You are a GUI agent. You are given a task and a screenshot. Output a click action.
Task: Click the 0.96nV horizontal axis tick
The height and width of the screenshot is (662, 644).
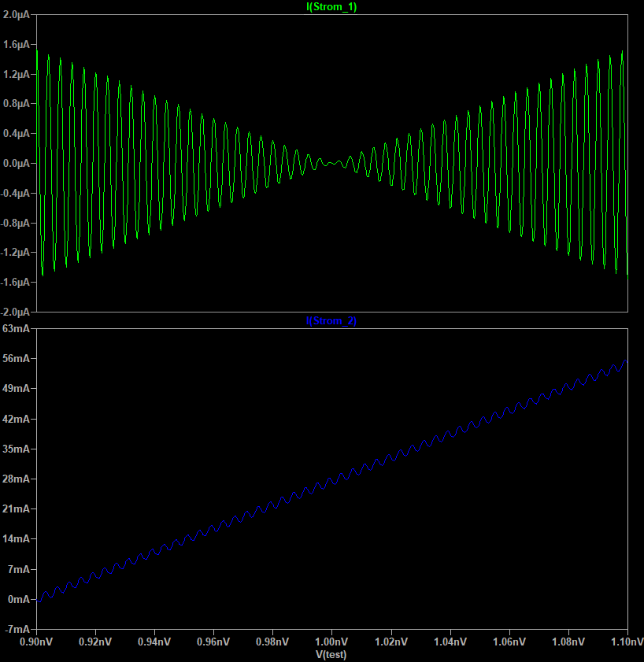pos(213,642)
